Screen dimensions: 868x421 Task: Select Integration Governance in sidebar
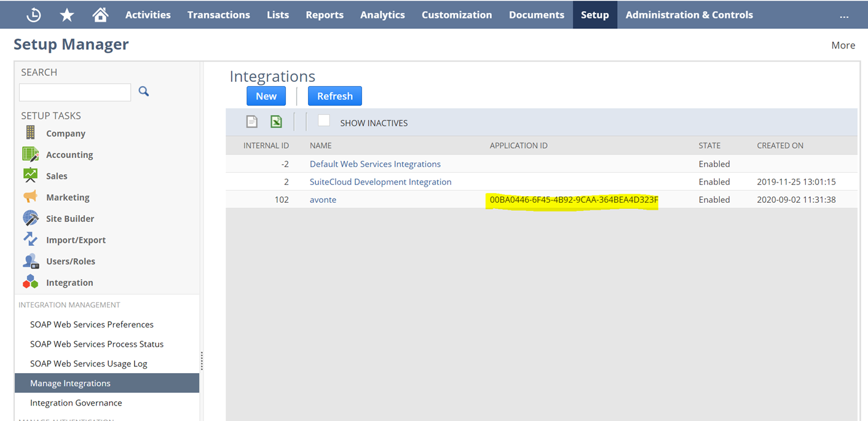click(x=76, y=403)
